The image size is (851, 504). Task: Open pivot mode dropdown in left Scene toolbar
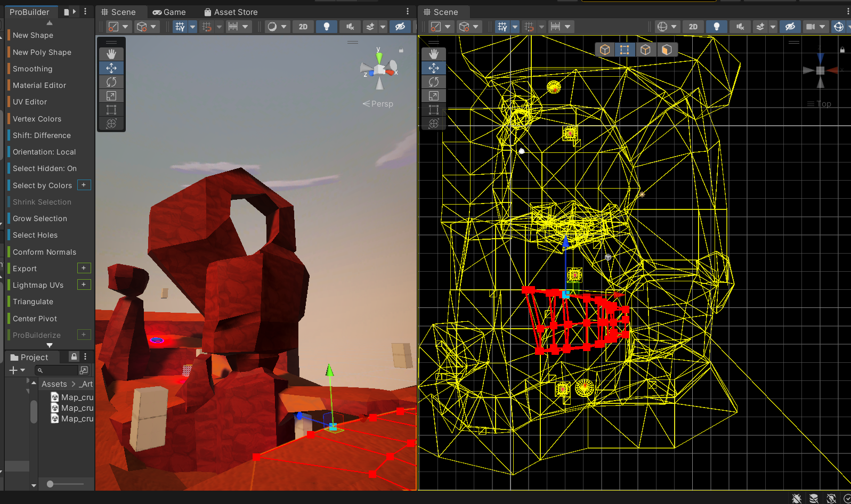[x=119, y=27]
